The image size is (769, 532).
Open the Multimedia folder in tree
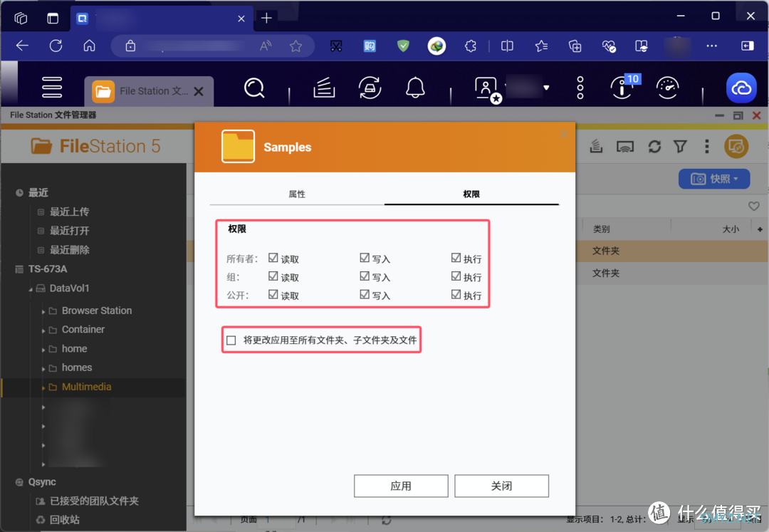point(86,387)
